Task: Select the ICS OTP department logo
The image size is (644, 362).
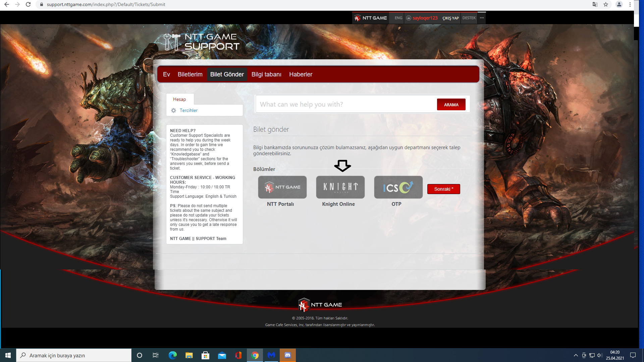Action: tap(398, 187)
